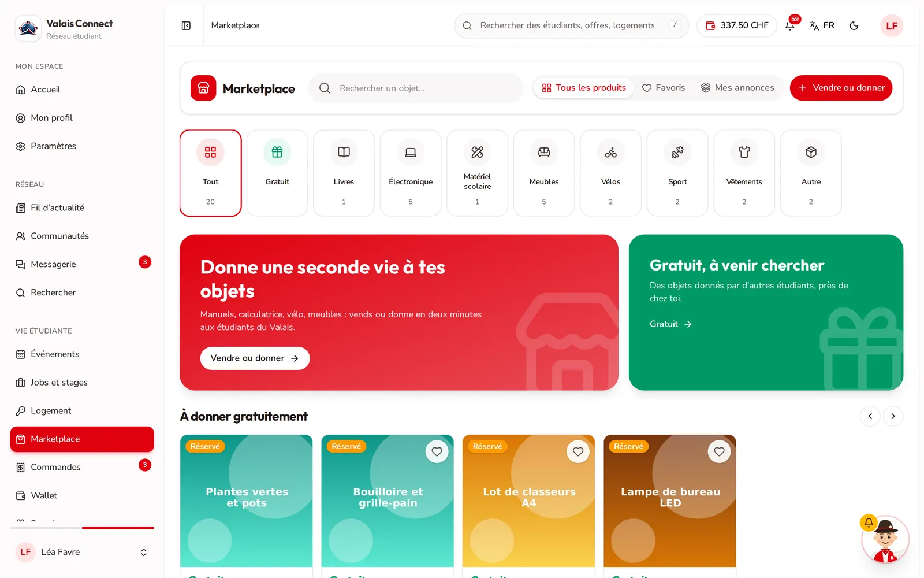Open Commandes in sidebar
The width and height of the screenshot is (924, 578).
point(82,467)
